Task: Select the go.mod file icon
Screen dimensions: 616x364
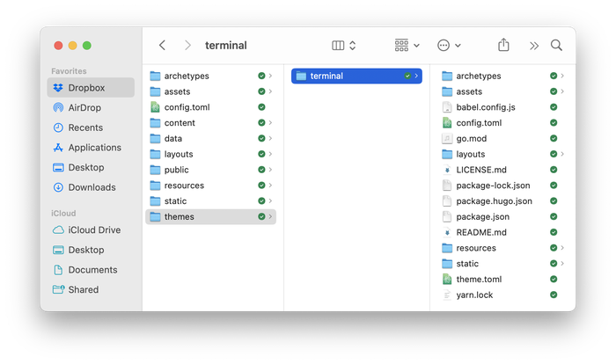Action: point(447,139)
